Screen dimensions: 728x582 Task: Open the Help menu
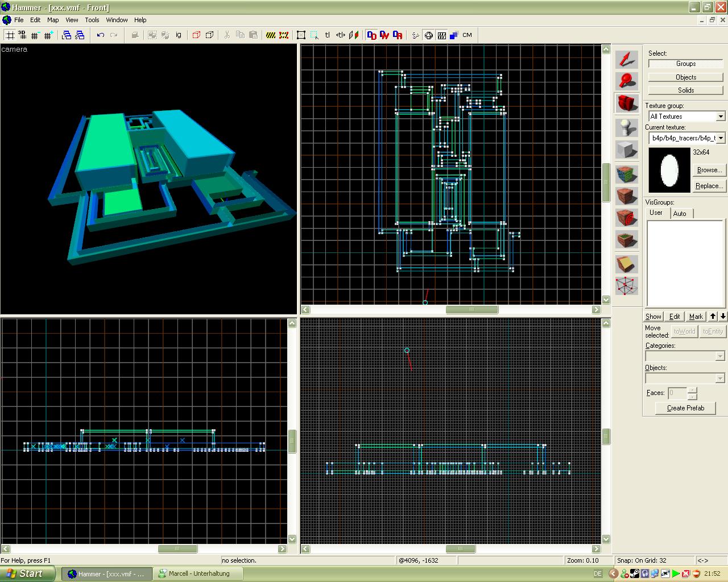(140, 20)
